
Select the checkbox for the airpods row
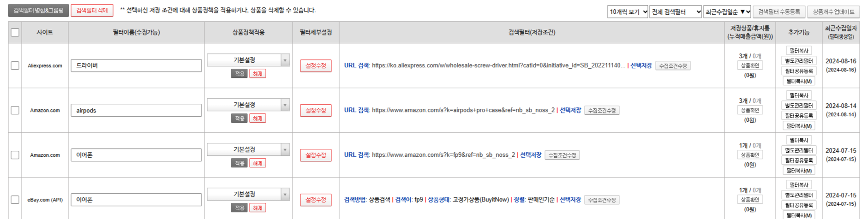pos(15,110)
